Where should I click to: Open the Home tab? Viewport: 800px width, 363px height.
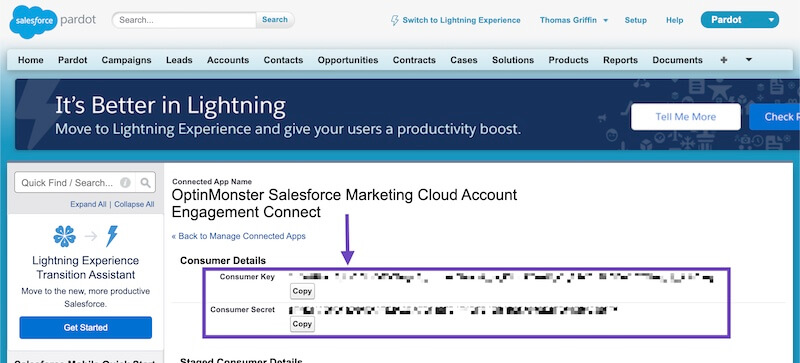point(31,60)
